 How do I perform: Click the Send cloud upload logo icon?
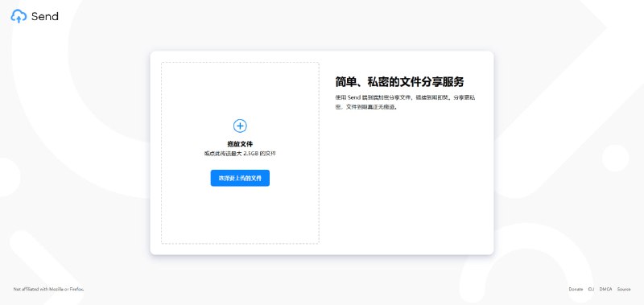pyautogui.click(x=19, y=16)
